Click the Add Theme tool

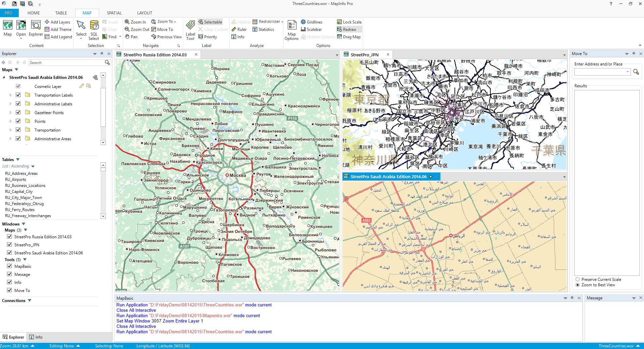(58, 29)
